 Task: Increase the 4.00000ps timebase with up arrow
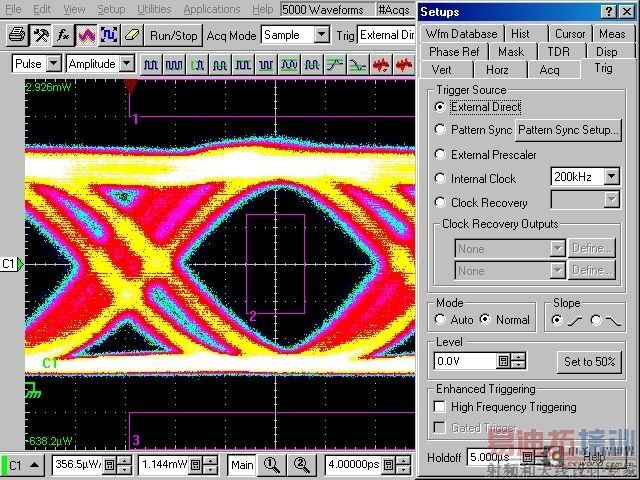pos(404,460)
